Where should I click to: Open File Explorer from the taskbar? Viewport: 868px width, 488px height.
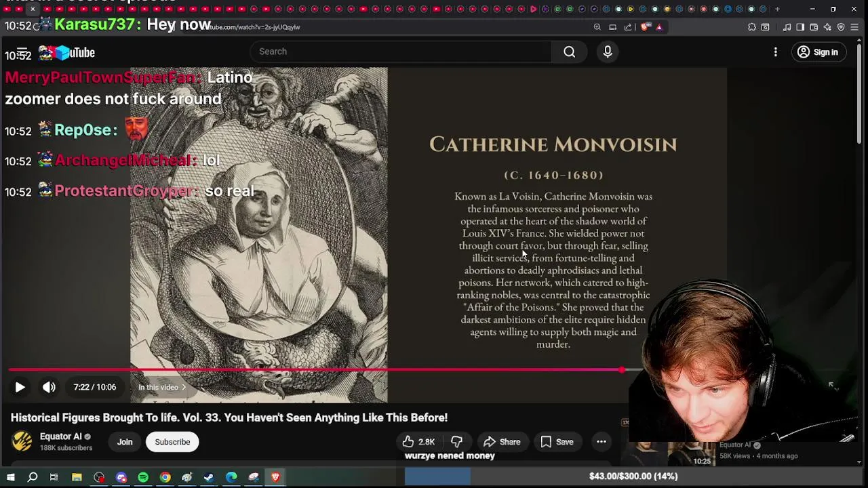[77, 477]
